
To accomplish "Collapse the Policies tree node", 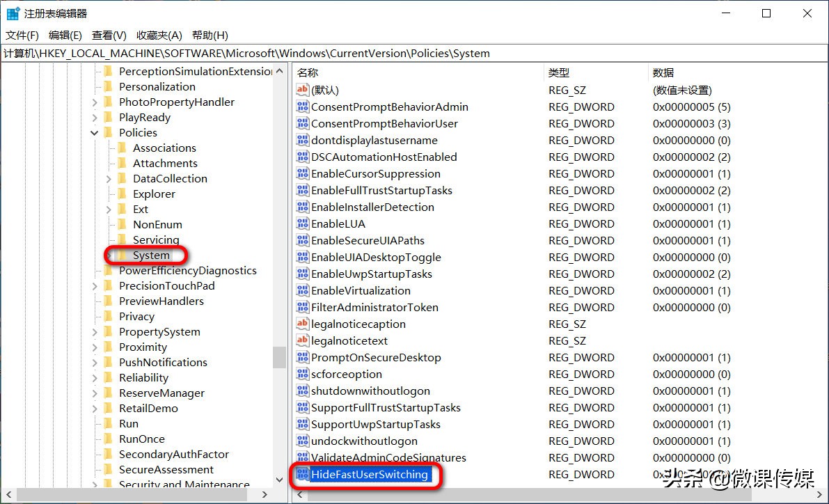I will [x=95, y=133].
